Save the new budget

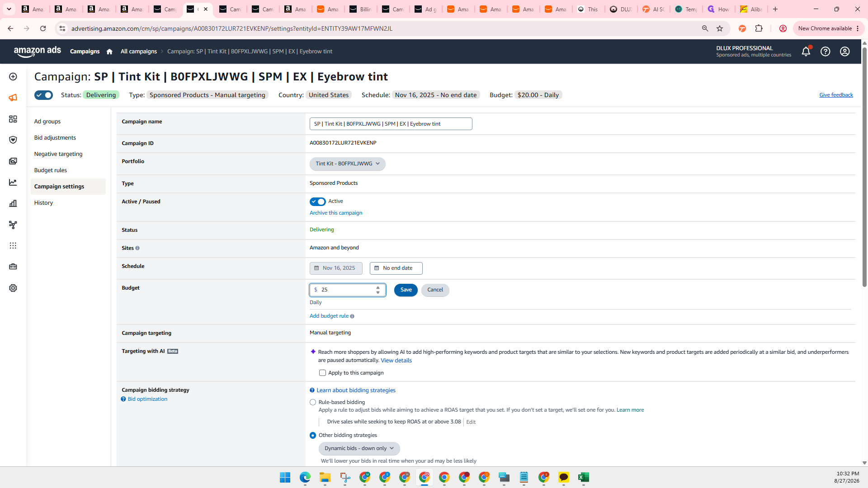coord(406,290)
